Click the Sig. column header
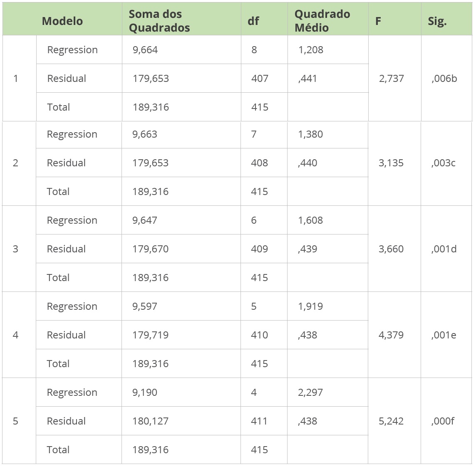This screenshot has width=476, height=474. [x=437, y=21]
